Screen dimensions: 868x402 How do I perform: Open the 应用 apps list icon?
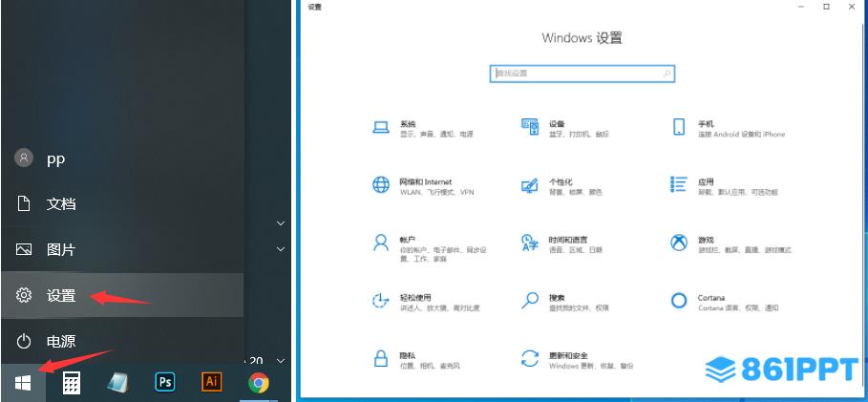click(679, 184)
